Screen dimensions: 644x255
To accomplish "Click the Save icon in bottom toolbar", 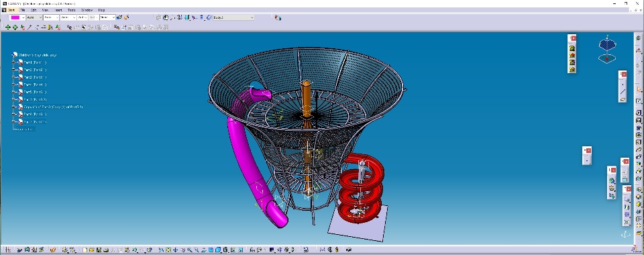I will point(99,250).
